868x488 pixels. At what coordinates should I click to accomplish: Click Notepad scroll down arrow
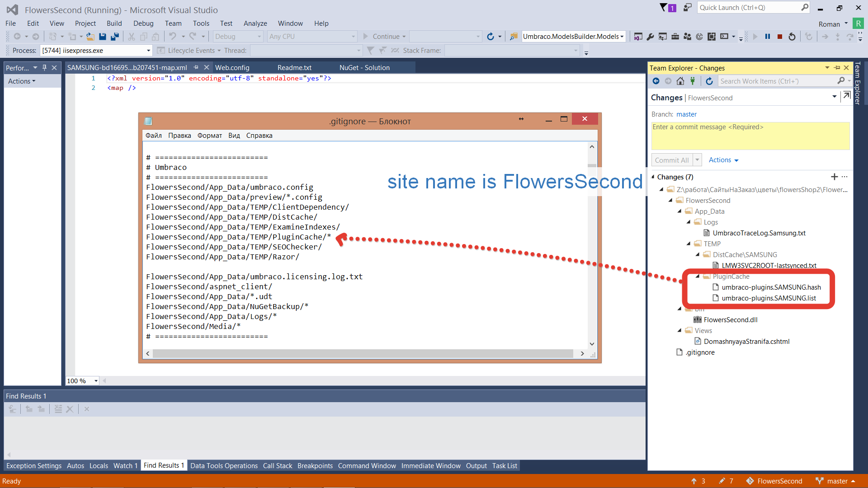click(592, 344)
